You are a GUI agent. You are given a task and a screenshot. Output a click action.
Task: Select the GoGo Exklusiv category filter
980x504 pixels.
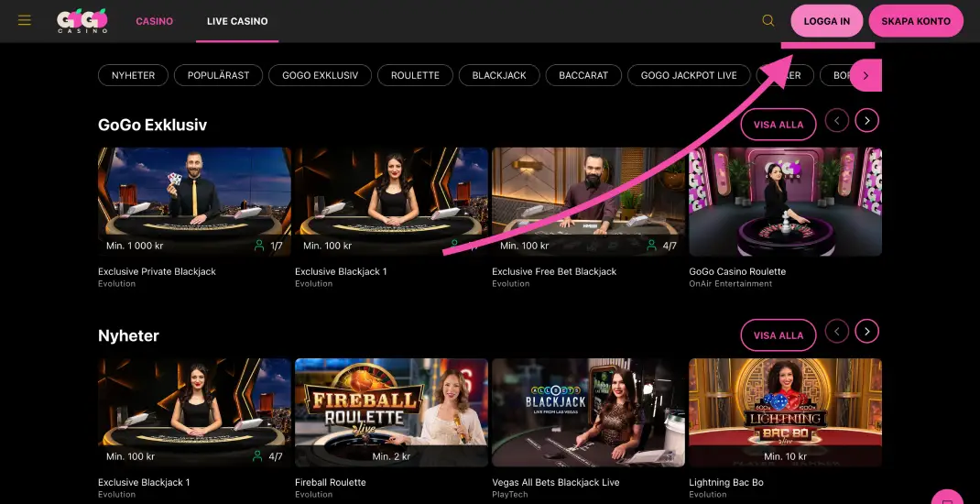(x=320, y=75)
